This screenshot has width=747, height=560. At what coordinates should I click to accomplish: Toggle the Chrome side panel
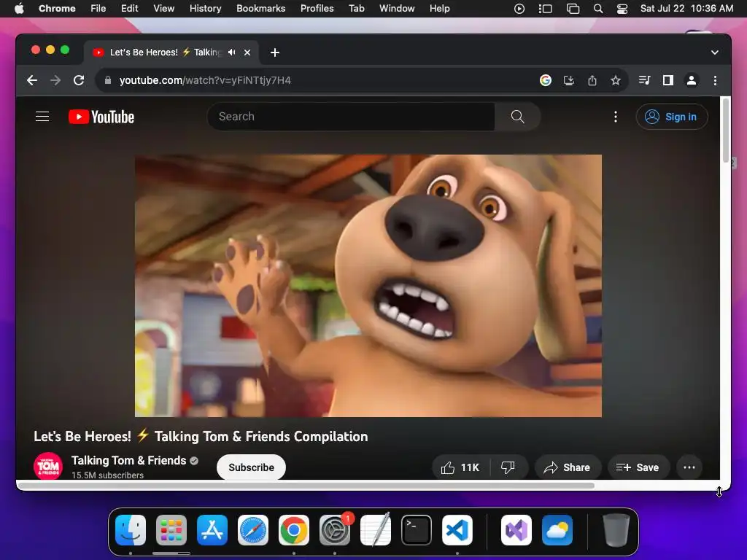click(668, 80)
